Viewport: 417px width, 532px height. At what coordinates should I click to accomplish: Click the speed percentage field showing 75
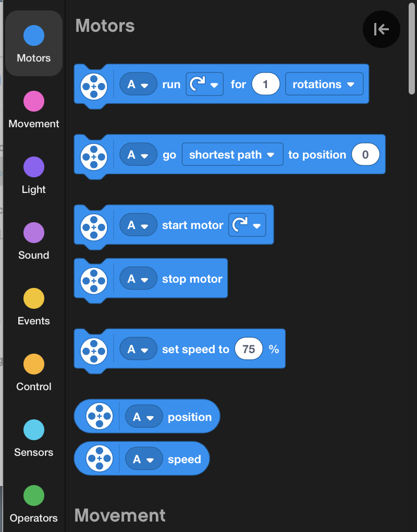pos(249,349)
